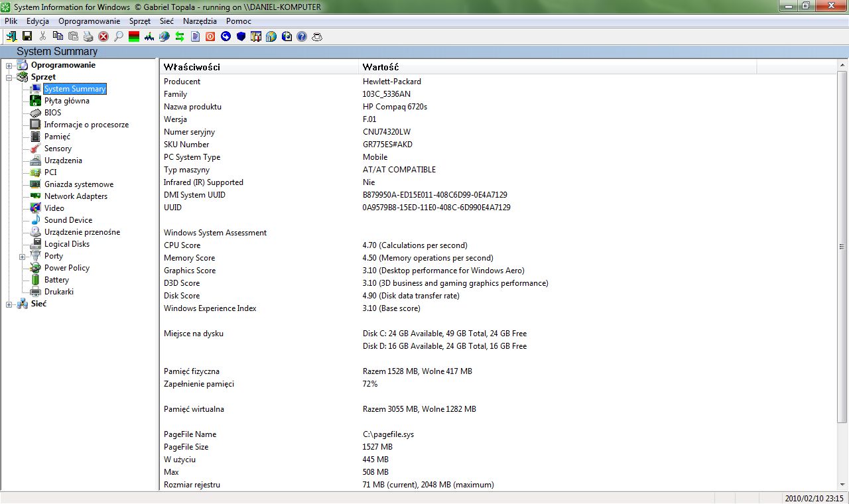Screen dimensions: 849x504
Task: Click the printer icon in toolbar
Action: [x=88, y=36]
